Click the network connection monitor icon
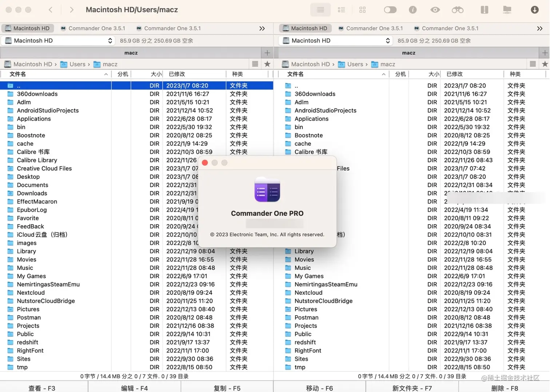This screenshot has width=550, height=392. point(507,10)
